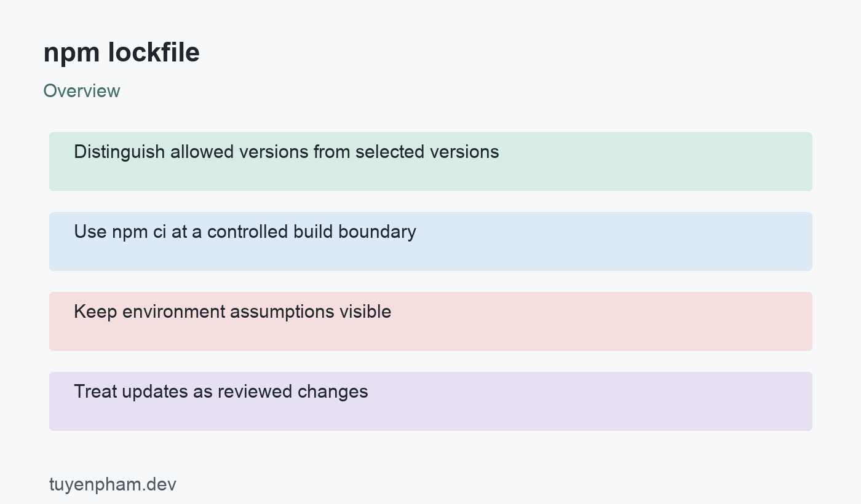This screenshot has height=504, width=861.
Task: Select the blue 'Use npm ci' card
Action: click(430, 242)
